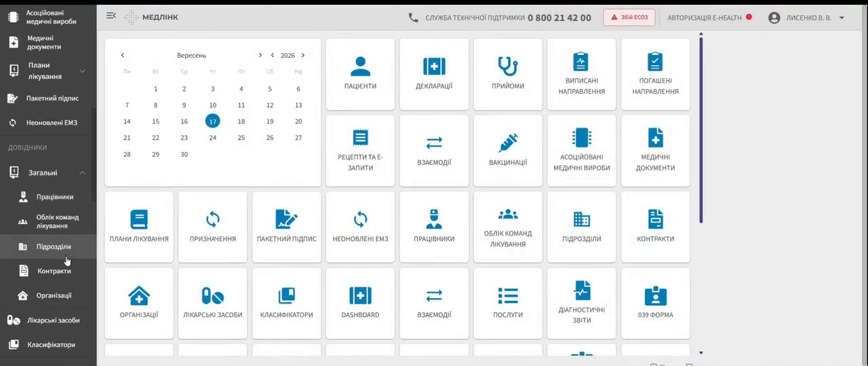Open the 039 Форма tile
Image resolution: width=868 pixels, height=366 pixels.
pyautogui.click(x=655, y=303)
